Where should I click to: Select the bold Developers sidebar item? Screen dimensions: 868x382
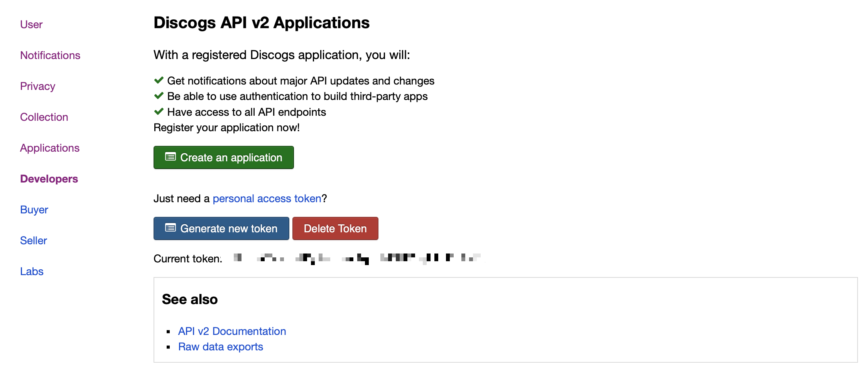point(49,179)
